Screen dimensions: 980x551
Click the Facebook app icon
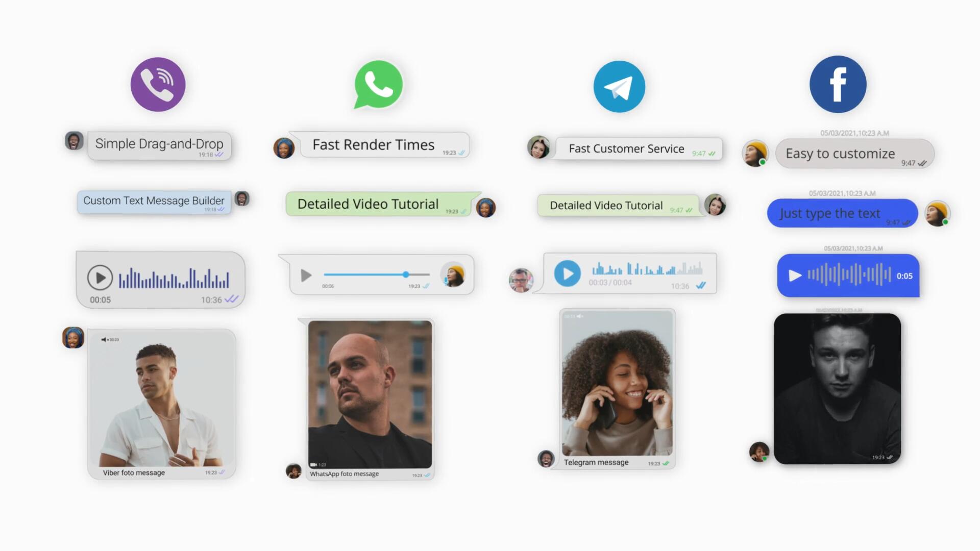[x=838, y=84]
